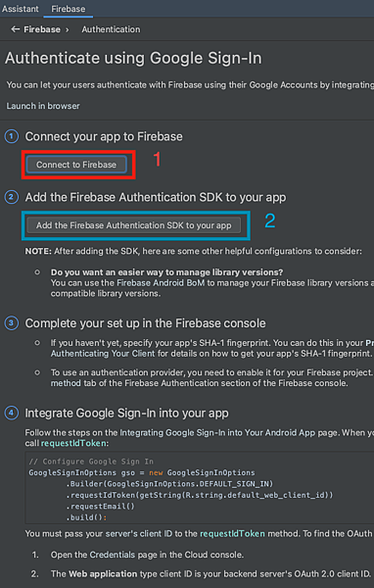The width and height of the screenshot is (374, 588).
Task: Select the Firebase tab
Action: [x=69, y=9]
